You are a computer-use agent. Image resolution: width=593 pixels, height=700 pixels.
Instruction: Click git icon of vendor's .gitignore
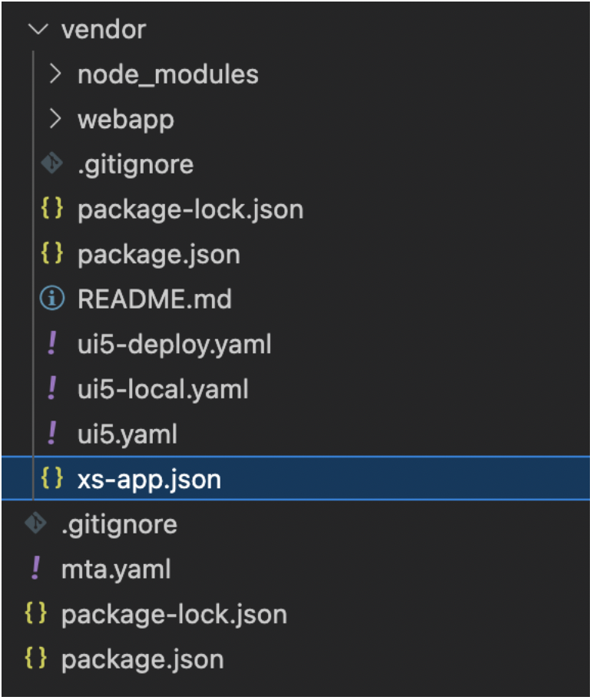[x=52, y=163]
